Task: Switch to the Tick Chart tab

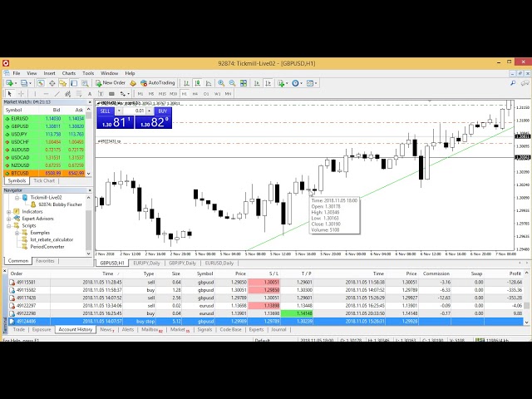Action: [44, 180]
